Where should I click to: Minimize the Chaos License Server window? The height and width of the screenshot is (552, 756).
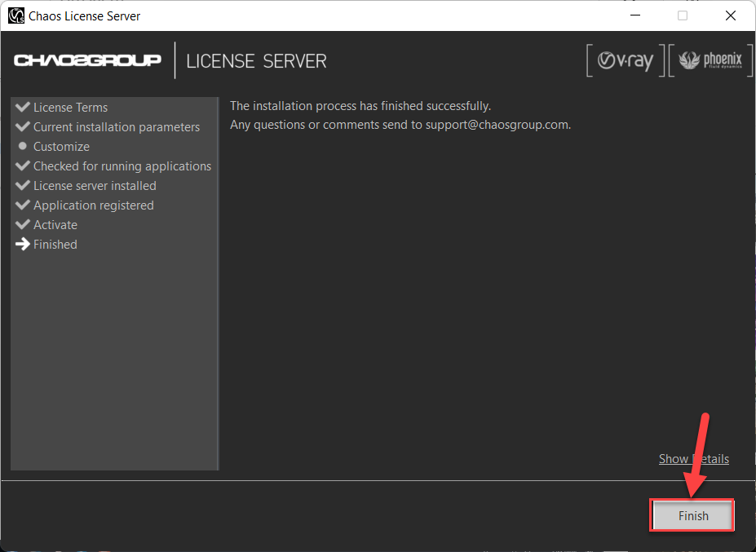click(636, 15)
